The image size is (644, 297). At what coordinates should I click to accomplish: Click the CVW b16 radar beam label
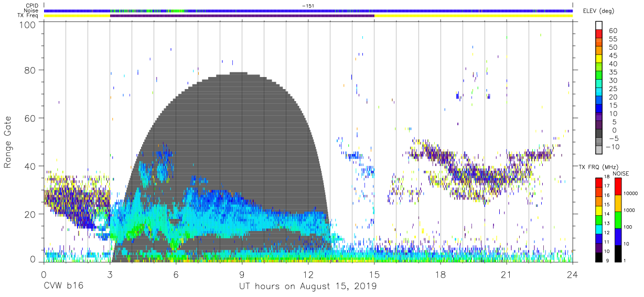coord(63,286)
